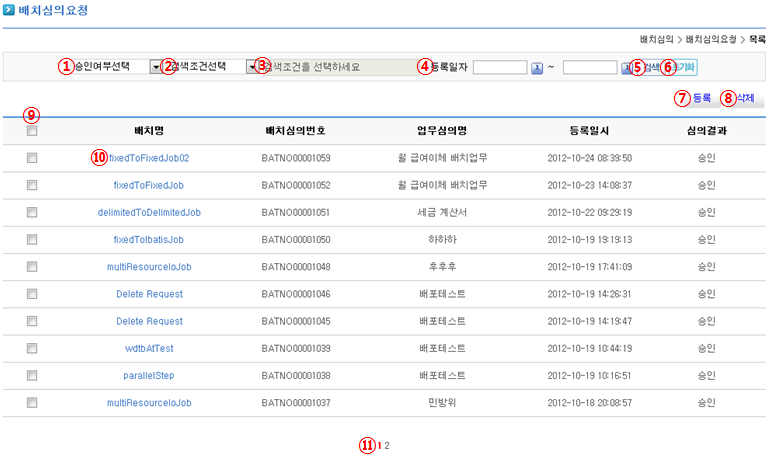Viewport: 769px width, 463px height.
Task: Open the start date calendar picker icon
Action: (536, 68)
